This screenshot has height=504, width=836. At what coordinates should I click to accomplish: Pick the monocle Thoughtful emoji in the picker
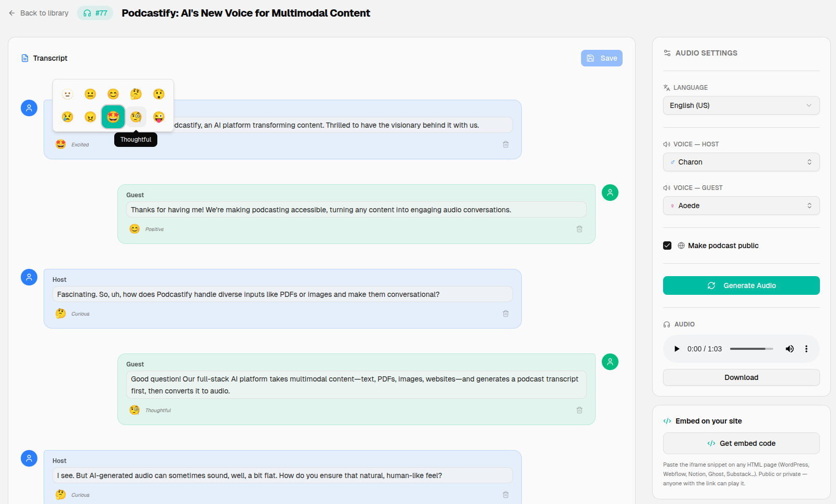tap(136, 117)
